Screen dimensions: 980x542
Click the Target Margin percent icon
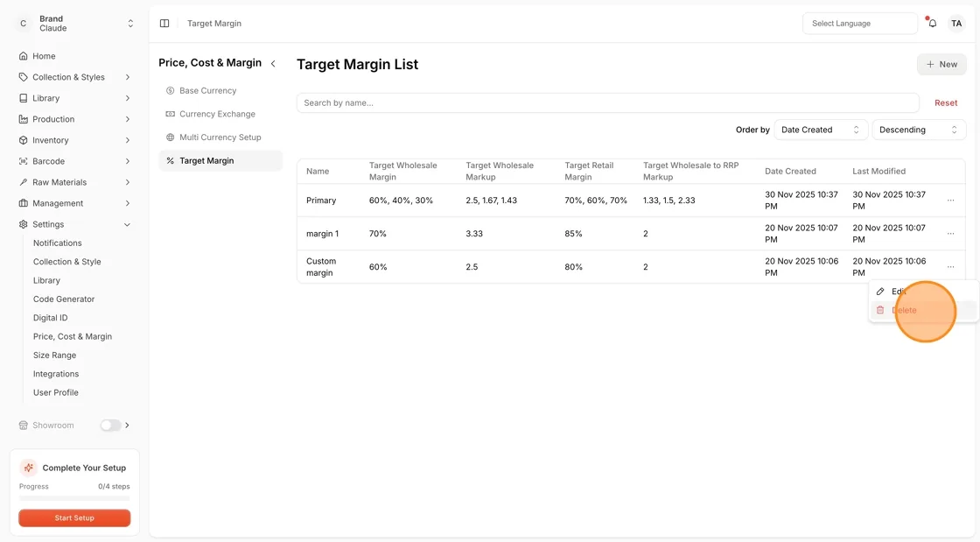click(x=170, y=160)
